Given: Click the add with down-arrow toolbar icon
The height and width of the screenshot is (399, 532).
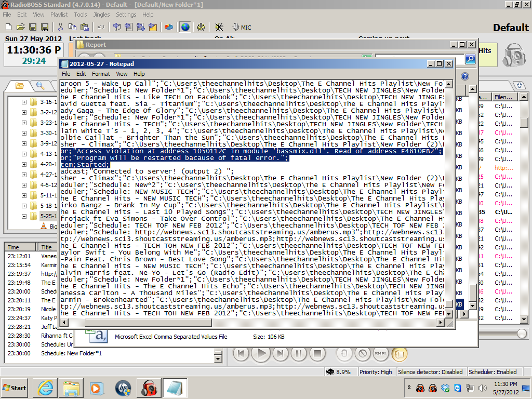Looking at the screenshot, I should [x=140, y=27].
